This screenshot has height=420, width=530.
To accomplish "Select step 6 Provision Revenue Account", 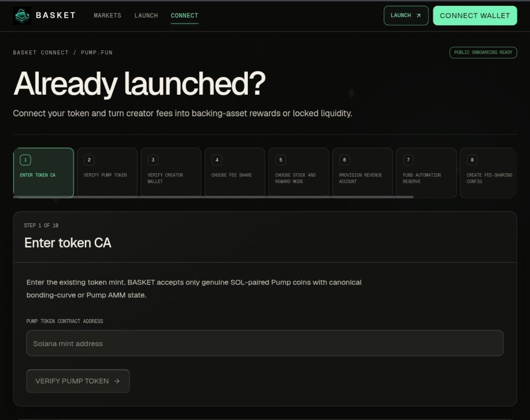I will 362,172.
